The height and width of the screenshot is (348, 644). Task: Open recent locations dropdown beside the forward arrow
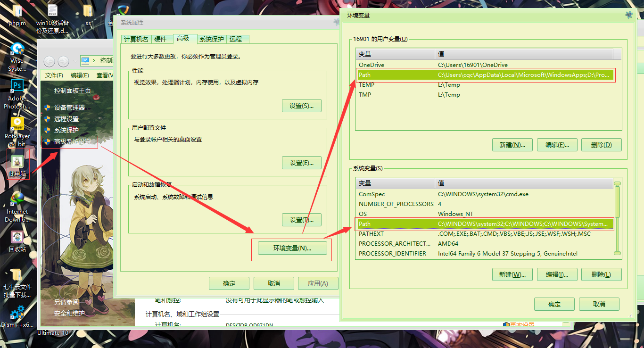coord(74,61)
